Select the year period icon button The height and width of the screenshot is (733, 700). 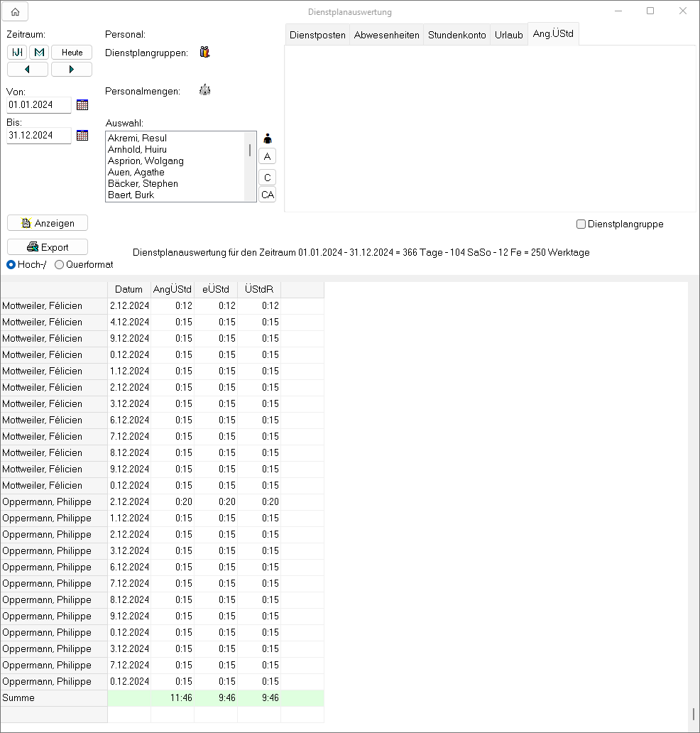coord(17,53)
